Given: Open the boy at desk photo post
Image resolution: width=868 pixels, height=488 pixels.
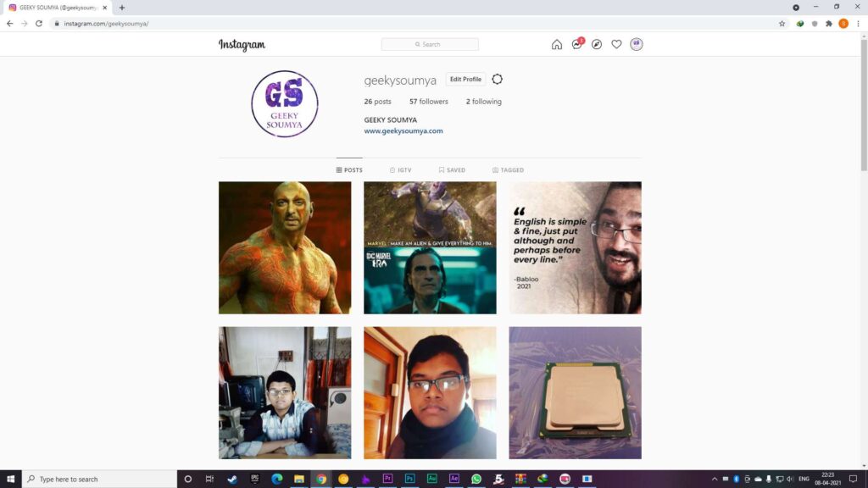Looking at the screenshot, I should tap(285, 392).
